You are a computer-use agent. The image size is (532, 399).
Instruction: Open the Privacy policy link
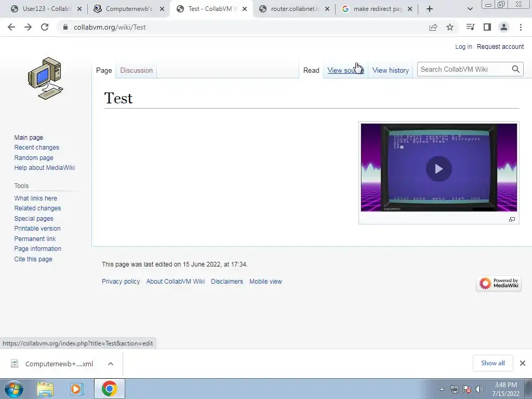(x=121, y=281)
